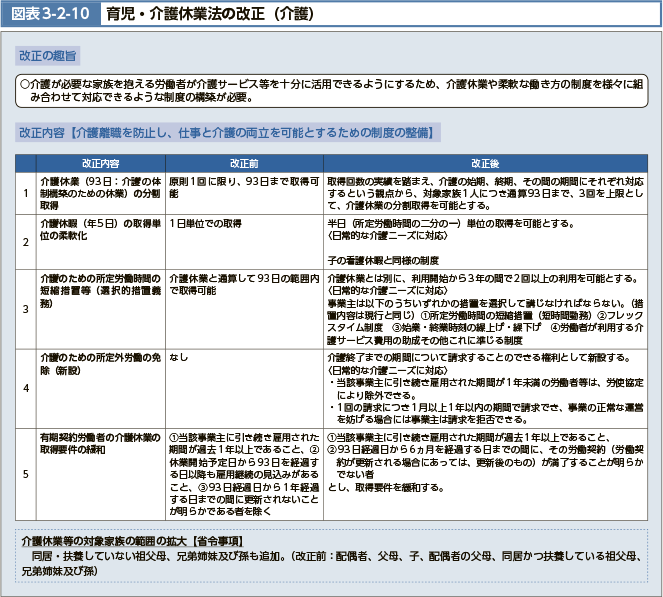
Task: Click the 有期契約労働者の介護休業 cell in row 5
Action: tap(100, 443)
